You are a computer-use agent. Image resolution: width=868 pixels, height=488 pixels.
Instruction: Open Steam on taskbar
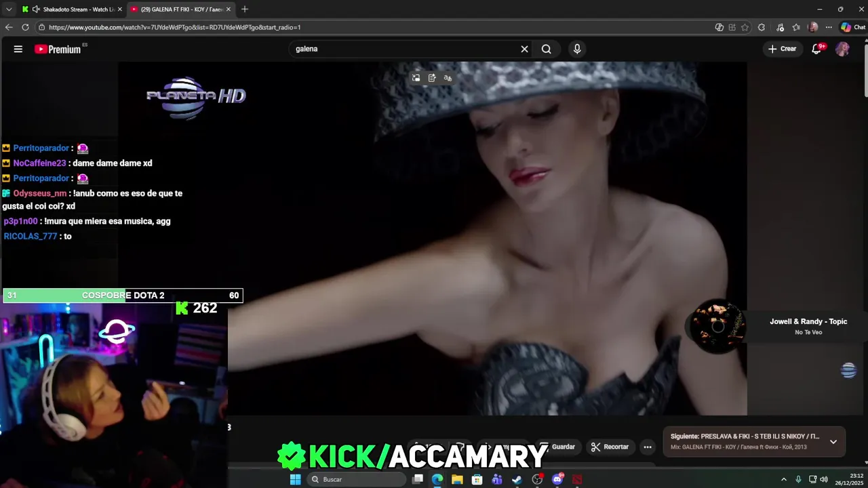tap(517, 479)
